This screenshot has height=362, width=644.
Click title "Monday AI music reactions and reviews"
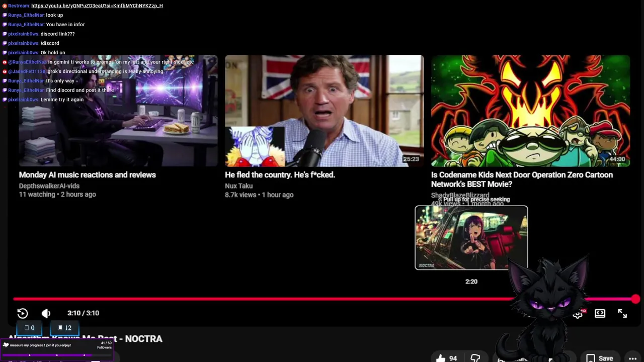pyautogui.click(x=88, y=175)
